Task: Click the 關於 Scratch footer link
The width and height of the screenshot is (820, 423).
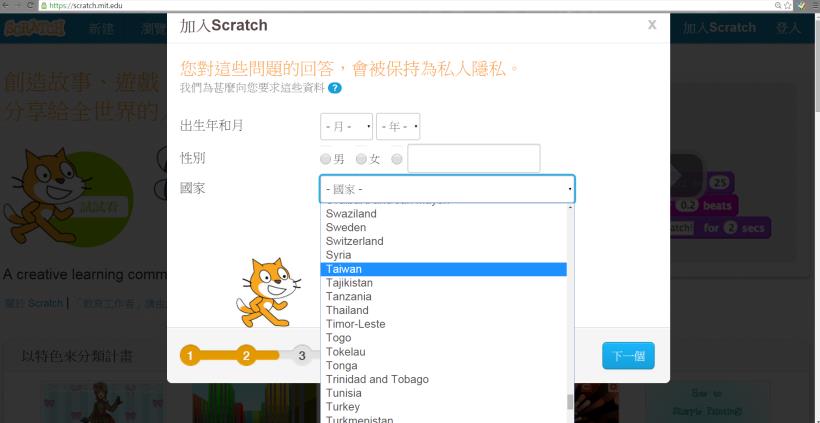Action: click(33, 303)
